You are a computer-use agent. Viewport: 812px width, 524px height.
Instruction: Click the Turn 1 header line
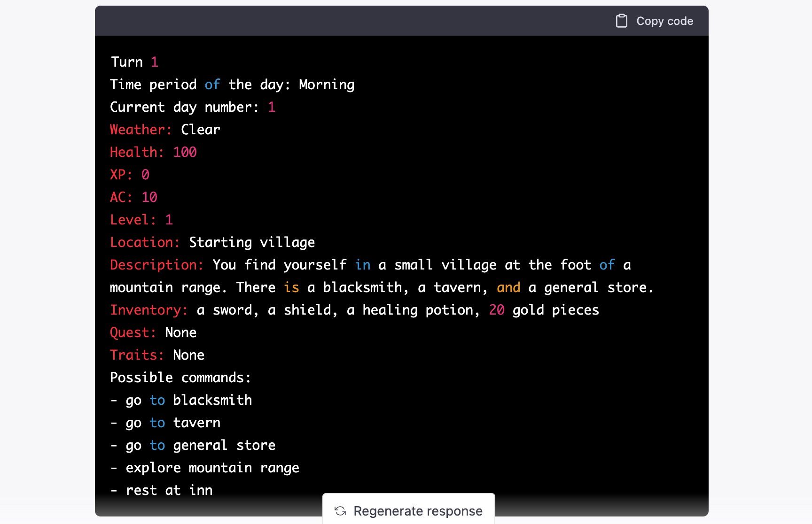(134, 62)
